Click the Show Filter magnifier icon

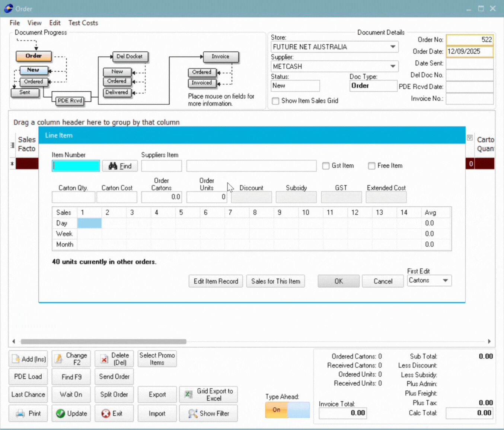click(192, 413)
